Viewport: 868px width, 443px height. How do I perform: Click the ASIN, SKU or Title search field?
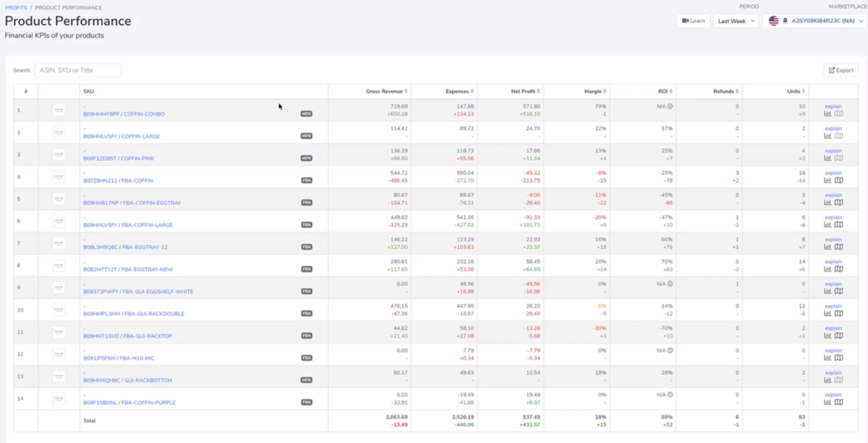pyautogui.click(x=78, y=70)
